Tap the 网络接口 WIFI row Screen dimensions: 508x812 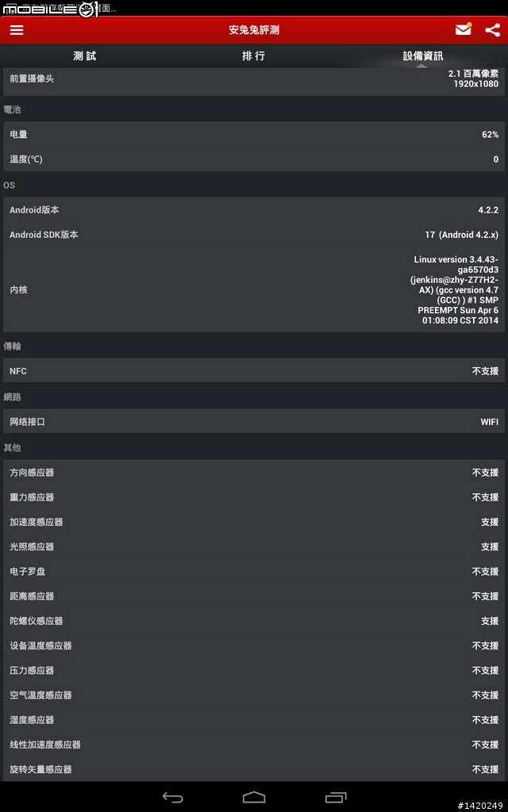click(254, 422)
